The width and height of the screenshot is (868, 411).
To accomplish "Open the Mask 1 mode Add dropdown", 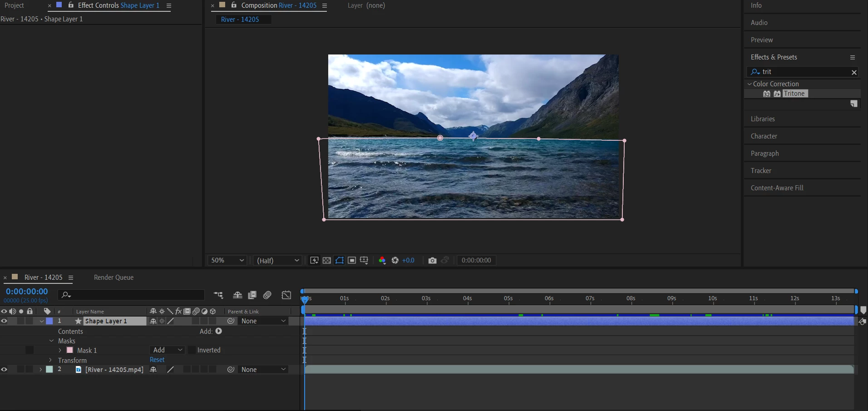I will point(167,350).
